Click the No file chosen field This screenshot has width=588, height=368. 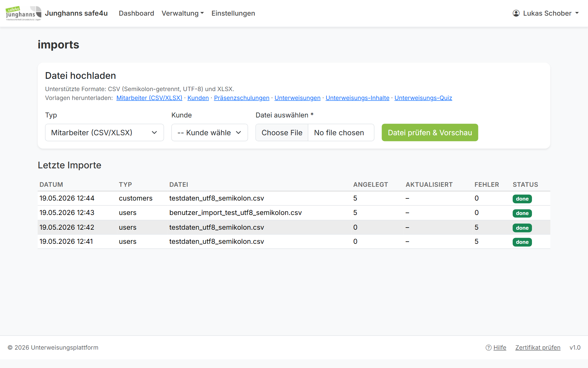coord(341,132)
